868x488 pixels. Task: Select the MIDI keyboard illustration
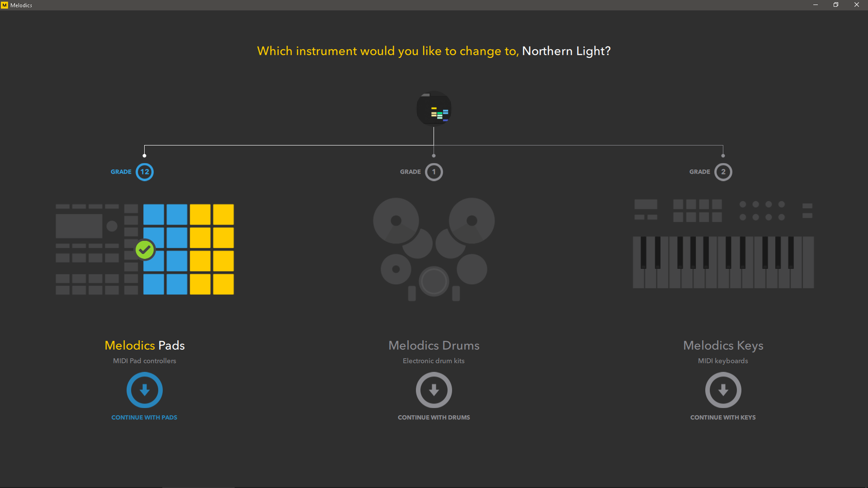pos(723,244)
